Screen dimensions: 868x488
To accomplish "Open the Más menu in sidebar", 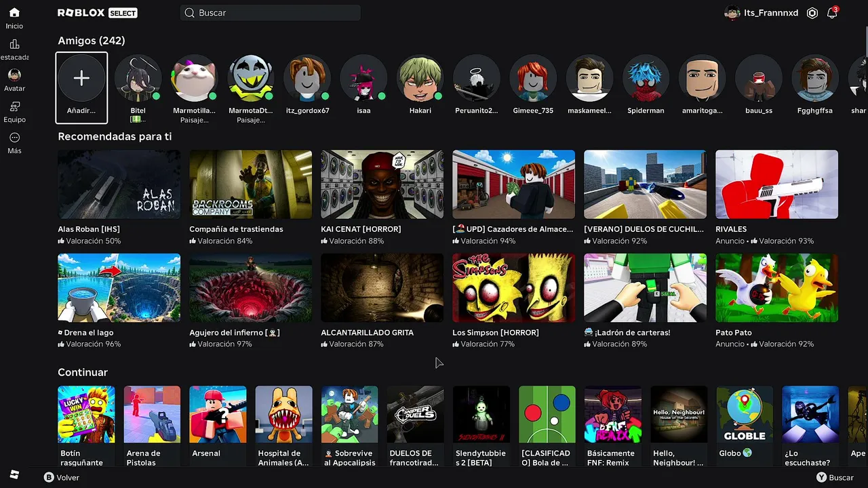I will pyautogui.click(x=14, y=143).
